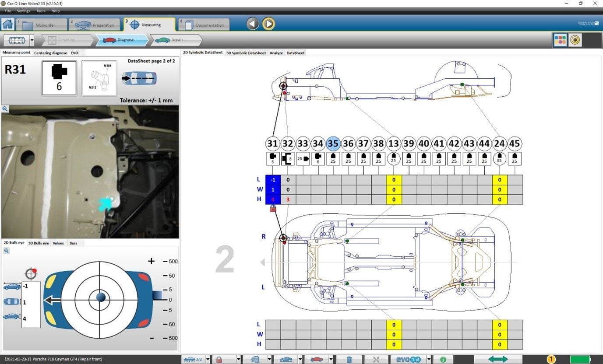The image size is (603, 364).
Task: Expand the red lock dropdown arrow in the bottom bar
Action: click(x=239, y=359)
